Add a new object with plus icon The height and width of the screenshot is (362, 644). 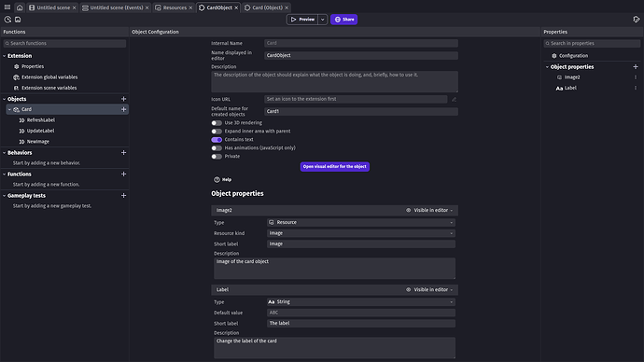123,99
